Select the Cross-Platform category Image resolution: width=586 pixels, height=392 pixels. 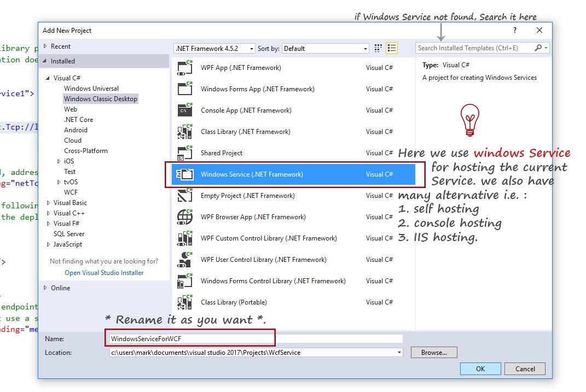point(85,151)
